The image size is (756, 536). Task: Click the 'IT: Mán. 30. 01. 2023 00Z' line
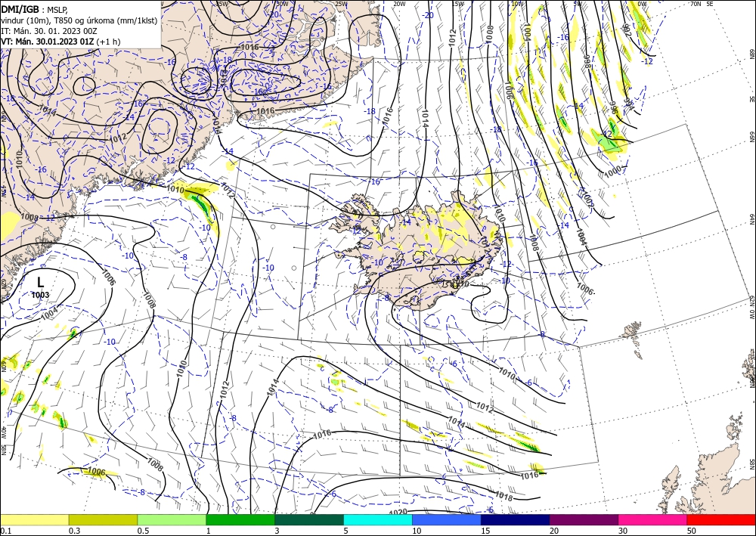coord(48,31)
